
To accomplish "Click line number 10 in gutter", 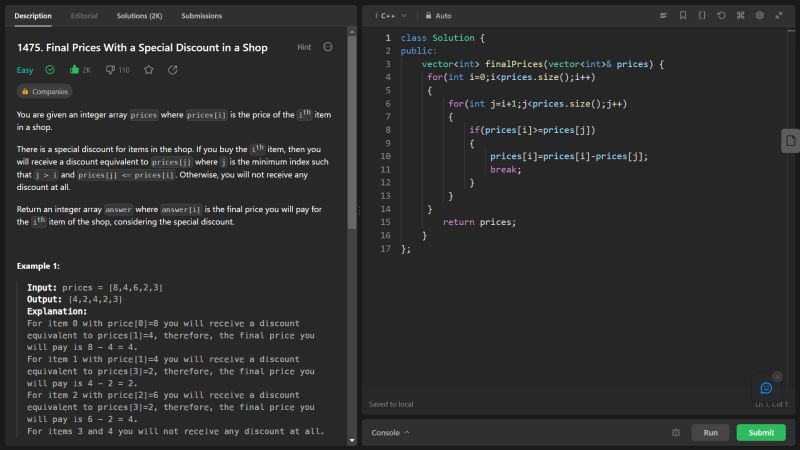I will click(x=385, y=156).
